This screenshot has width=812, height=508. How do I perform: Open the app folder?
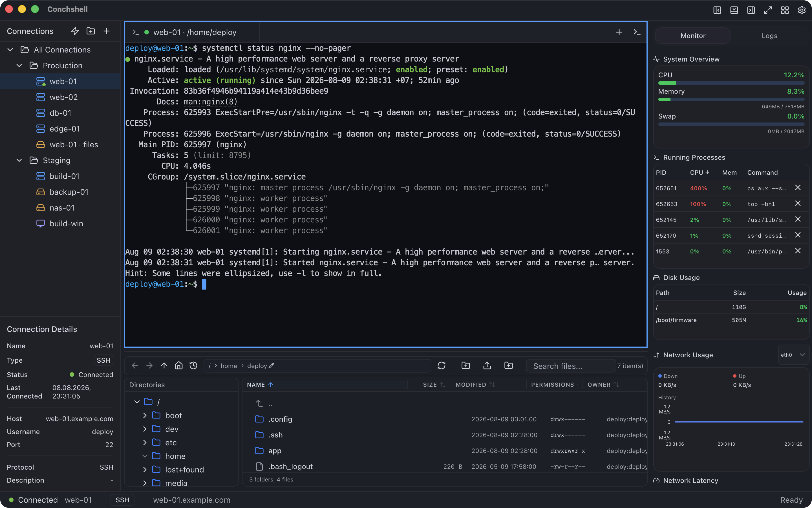point(445,450)
